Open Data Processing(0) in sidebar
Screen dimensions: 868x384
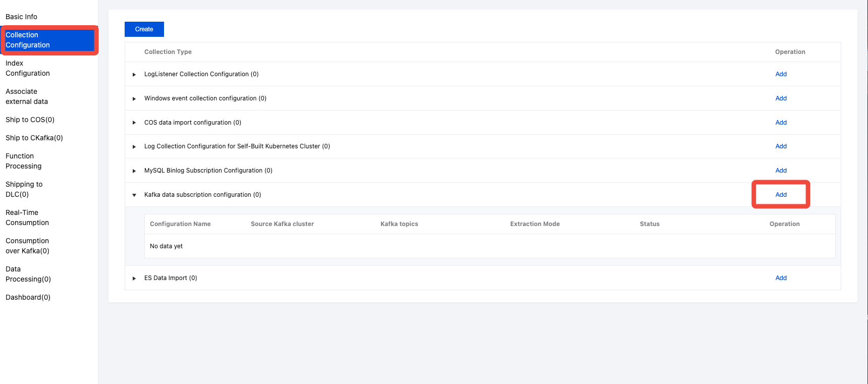pyautogui.click(x=28, y=274)
